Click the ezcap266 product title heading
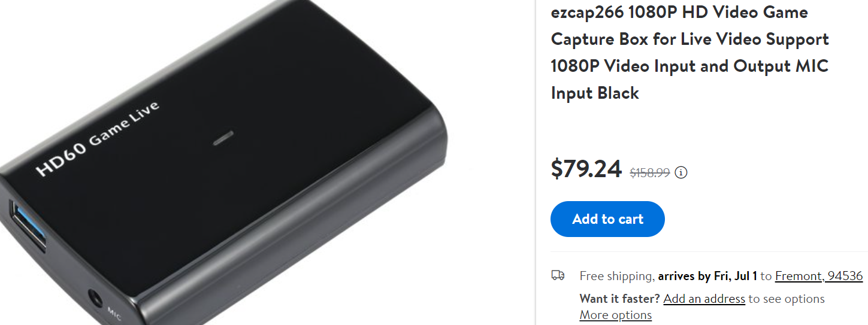Viewport: 868px width, 325px height. 689,52
